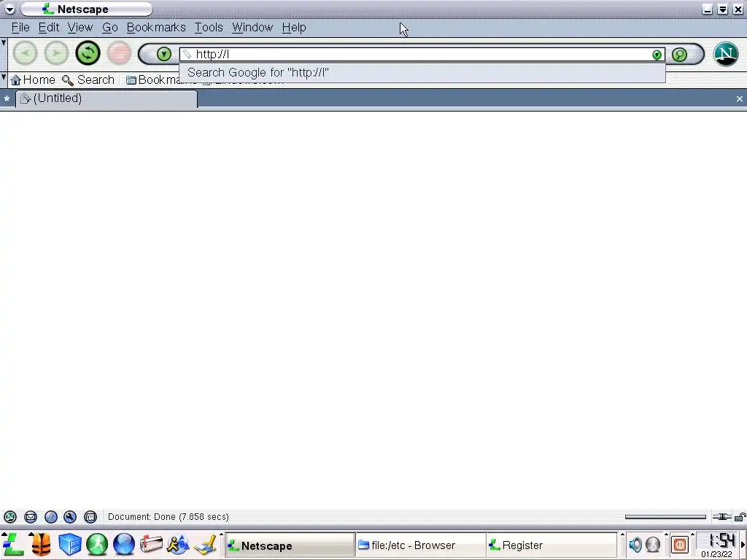The width and height of the screenshot is (747, 560).
Task: Switch to Register window in taskbar
Action: coord(551,545)
